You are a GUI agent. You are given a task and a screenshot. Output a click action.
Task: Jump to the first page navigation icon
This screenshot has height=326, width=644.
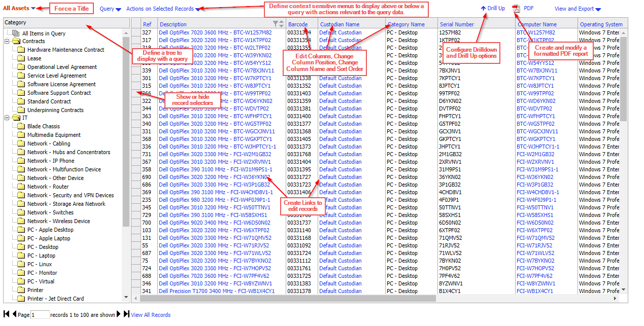(6, 314)
